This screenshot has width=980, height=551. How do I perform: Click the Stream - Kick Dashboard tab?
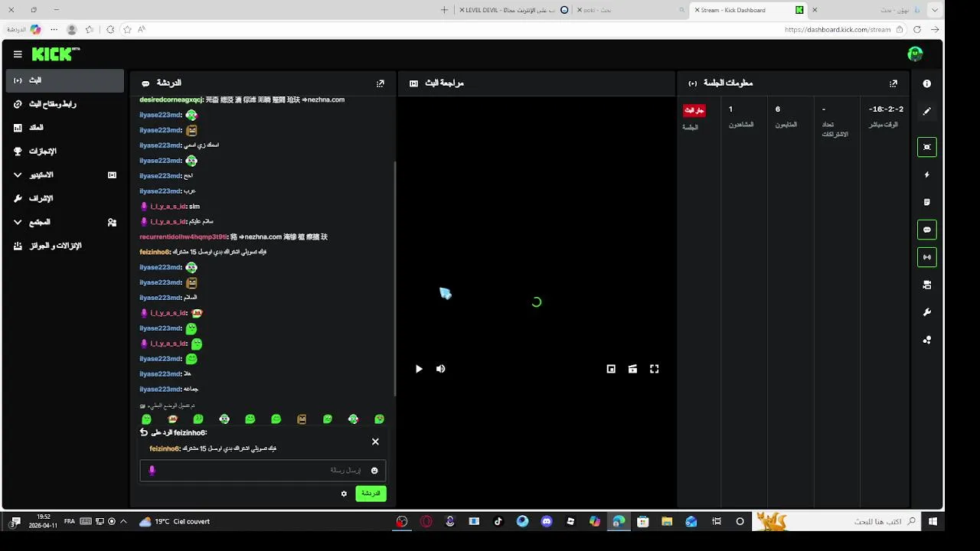coord(750,10)
